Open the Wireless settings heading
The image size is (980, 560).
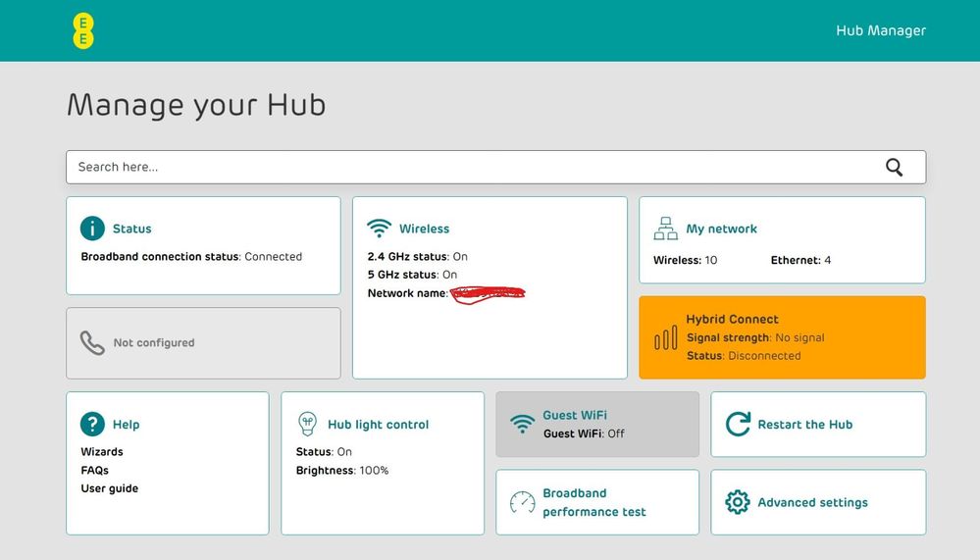click(x=425, y=229)
